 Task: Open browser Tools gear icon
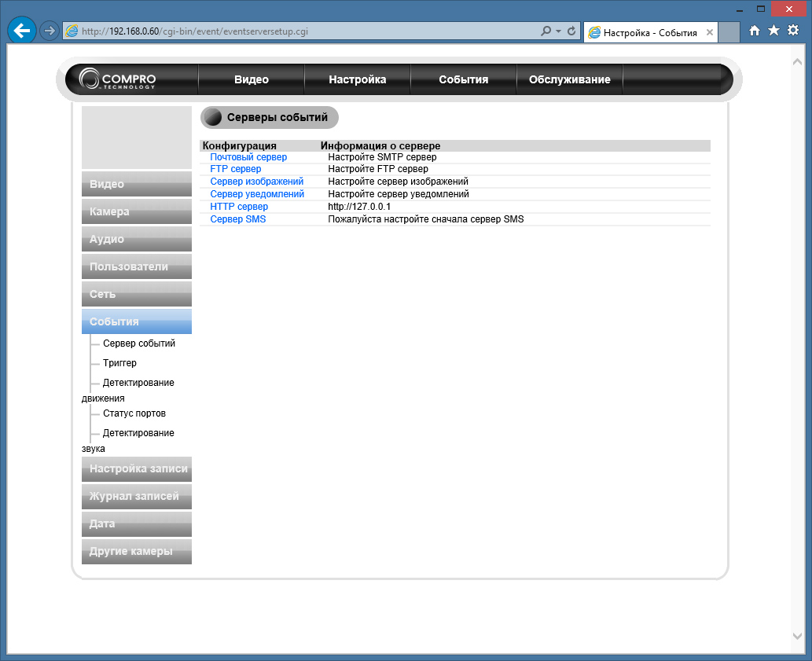tap(793, 31)
